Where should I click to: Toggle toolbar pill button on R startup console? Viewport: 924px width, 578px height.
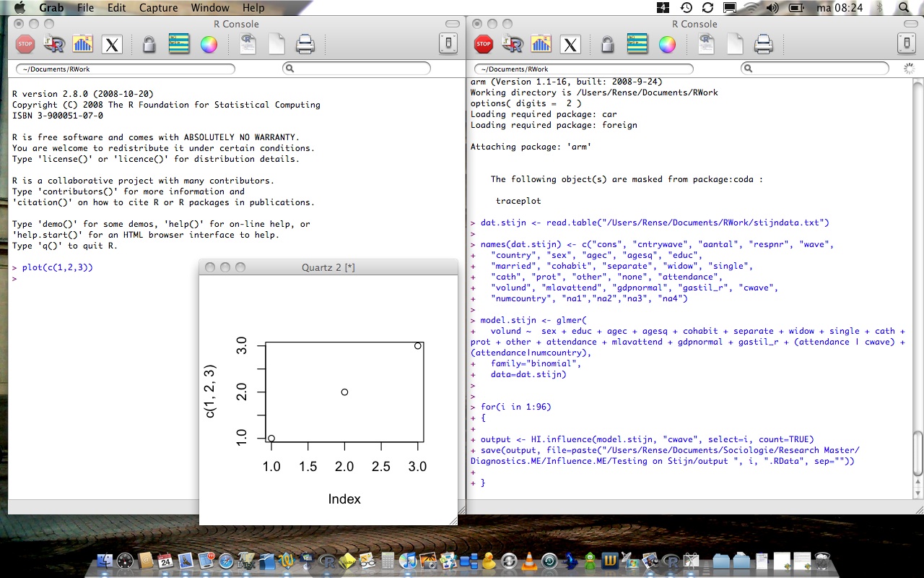(x=452, y=24)
